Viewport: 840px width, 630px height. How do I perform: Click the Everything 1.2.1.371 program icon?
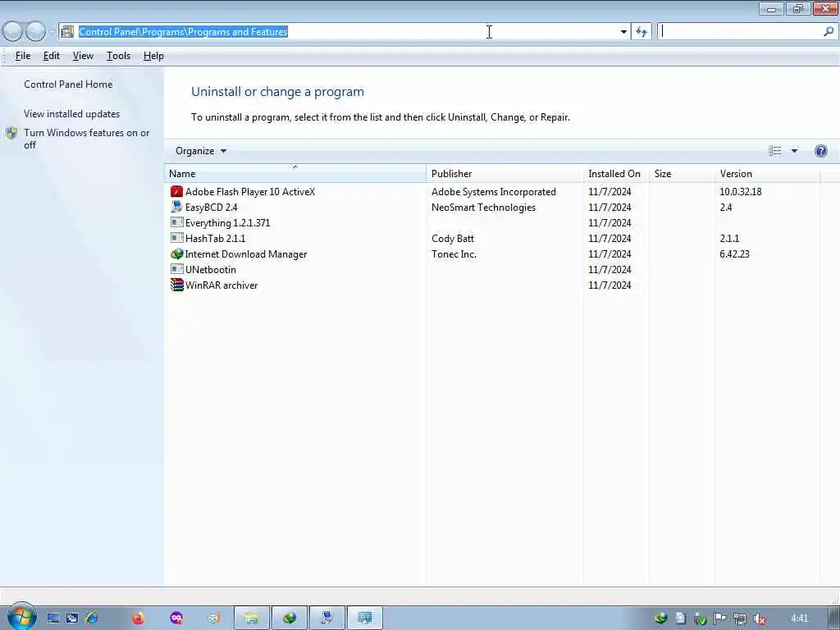pos(177,221)
